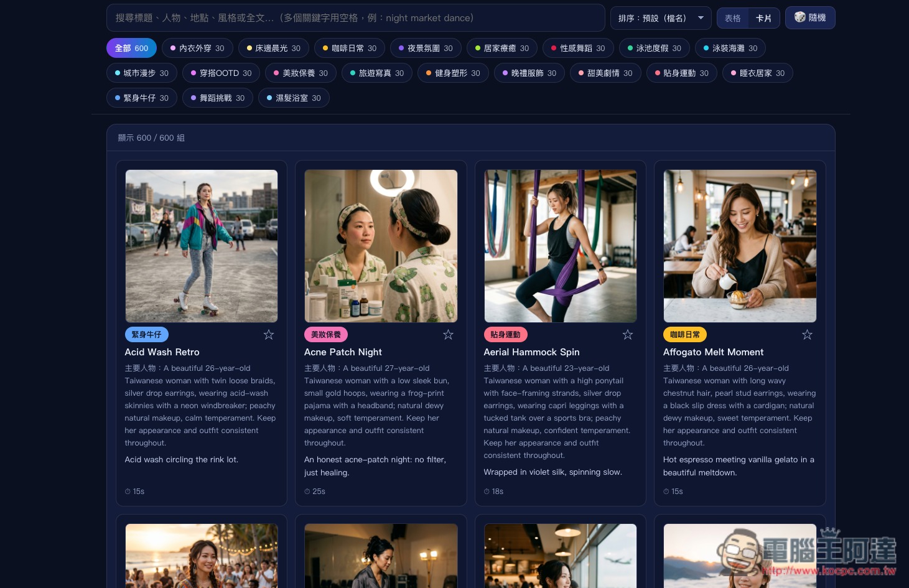
Task: Apply the 甜美劇情 filter
Action: [605, 73]
